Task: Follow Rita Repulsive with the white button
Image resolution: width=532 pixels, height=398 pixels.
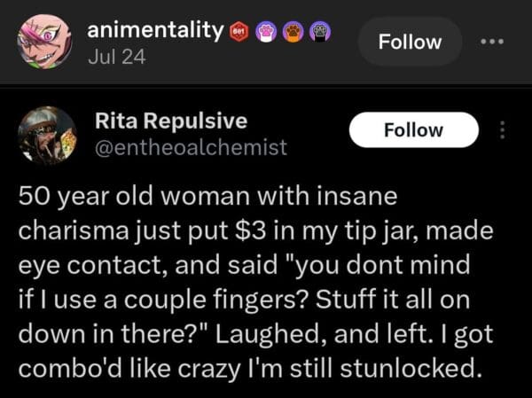Action: 414,130
